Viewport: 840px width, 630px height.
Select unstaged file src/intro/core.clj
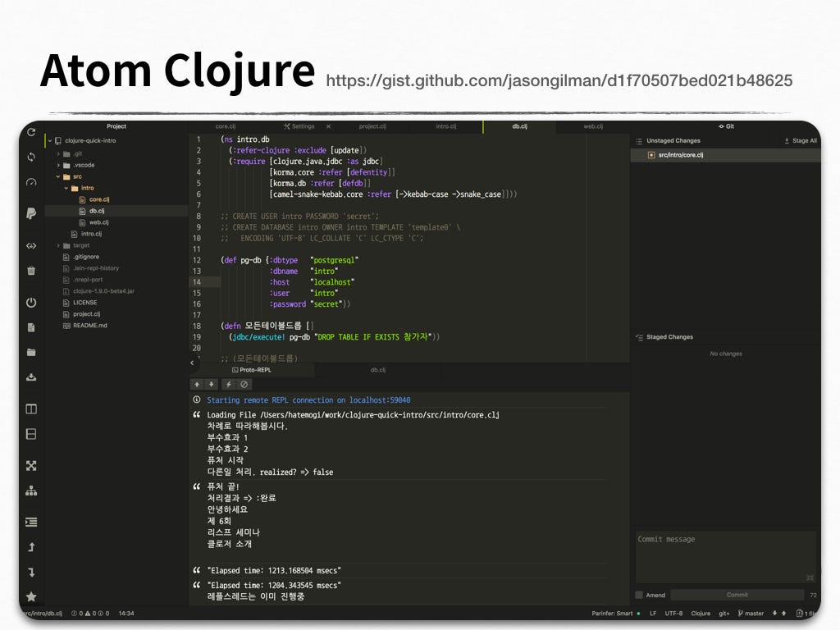(x=725, y=155)
